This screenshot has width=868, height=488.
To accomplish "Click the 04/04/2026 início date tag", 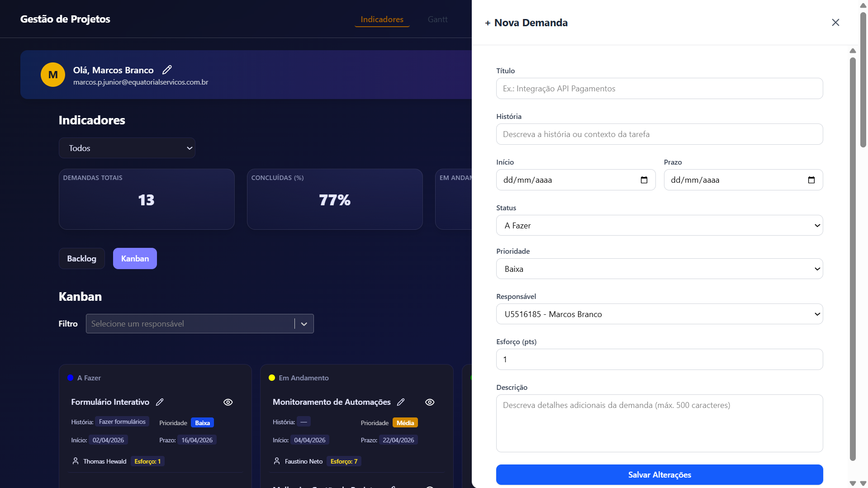I will [309, 440].
